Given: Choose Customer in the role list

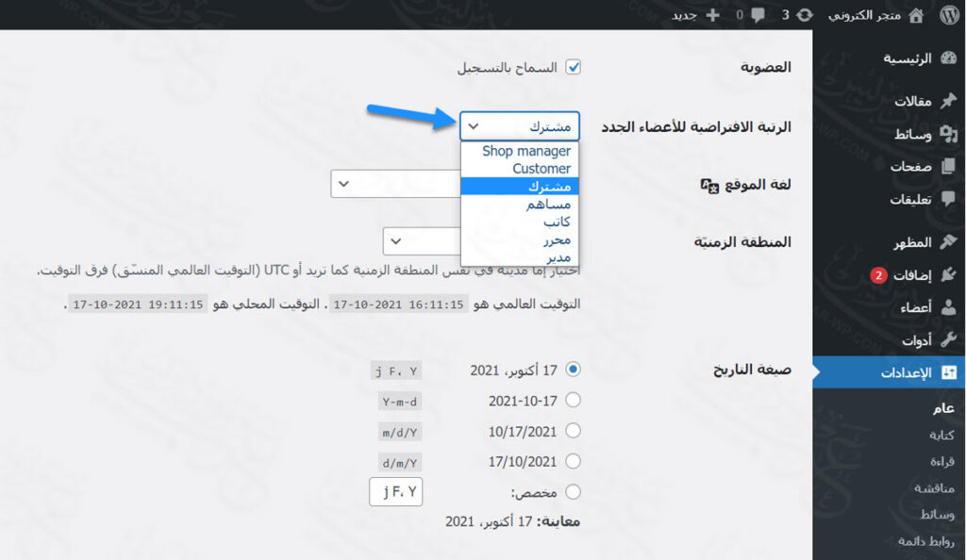Looking at the screenshot, I should tap(541, 169).
